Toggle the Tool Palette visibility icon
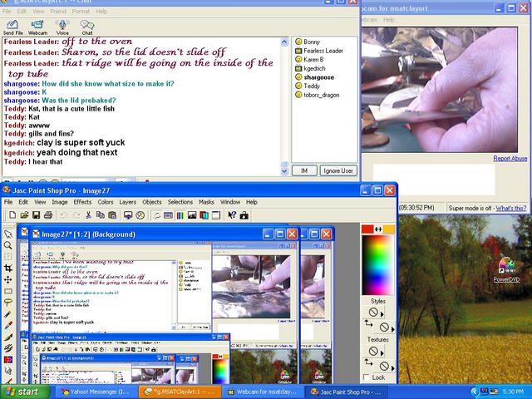532x399 pixels. click(156, 215)
